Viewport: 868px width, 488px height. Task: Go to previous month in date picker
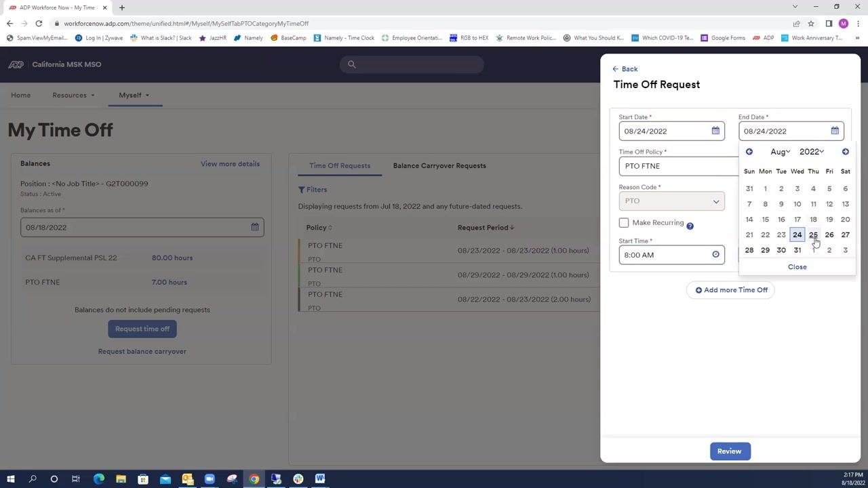pos(749,152)
